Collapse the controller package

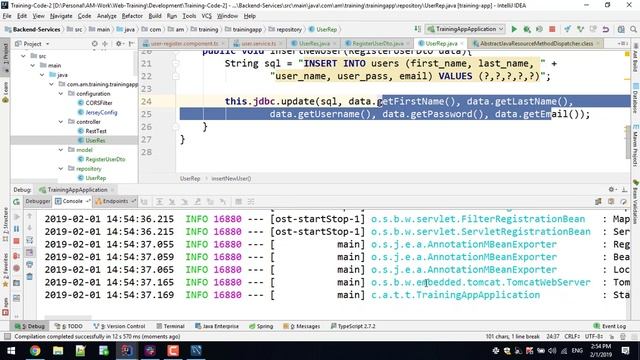[x=61, y=122]
